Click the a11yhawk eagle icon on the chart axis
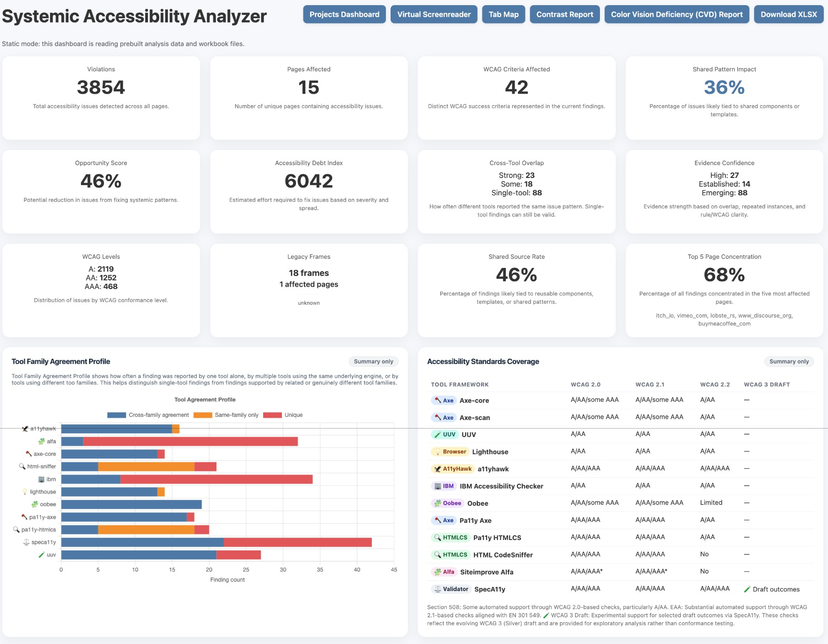This screenshot has width=828, height=644. (x=25, y=429)
